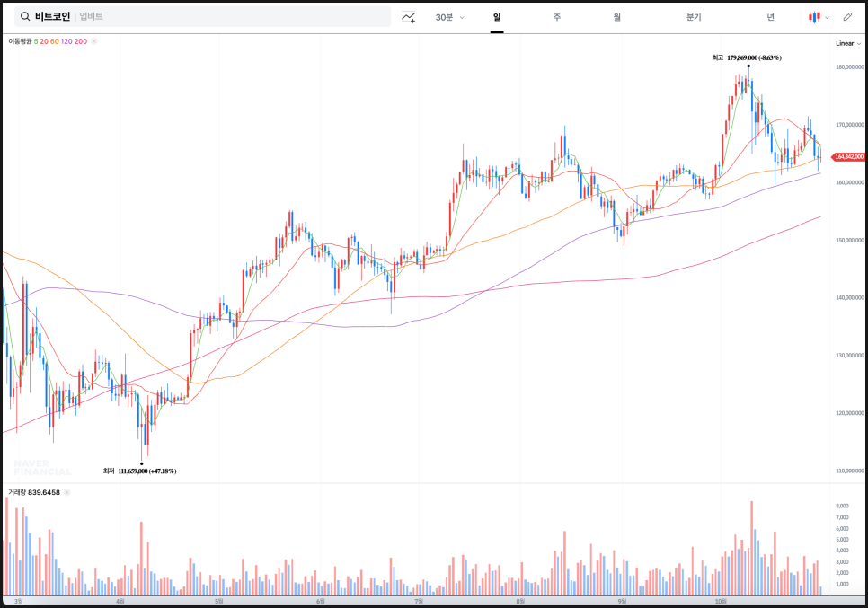Click the 이동평균 indicator label
This screenshot has width=868, height=608.
(20, 41)
